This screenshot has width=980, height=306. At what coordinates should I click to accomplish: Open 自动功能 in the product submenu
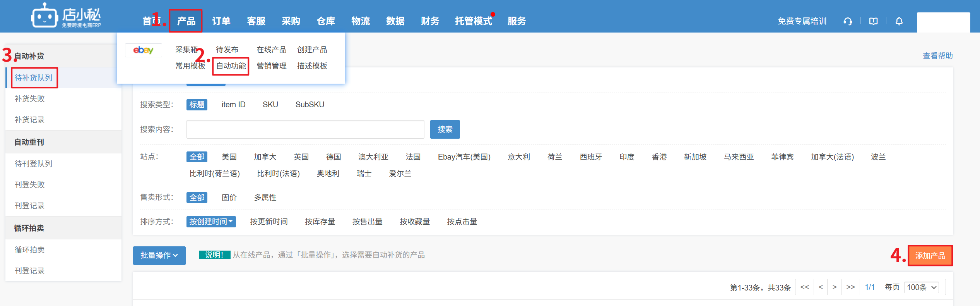pos(231,66)
